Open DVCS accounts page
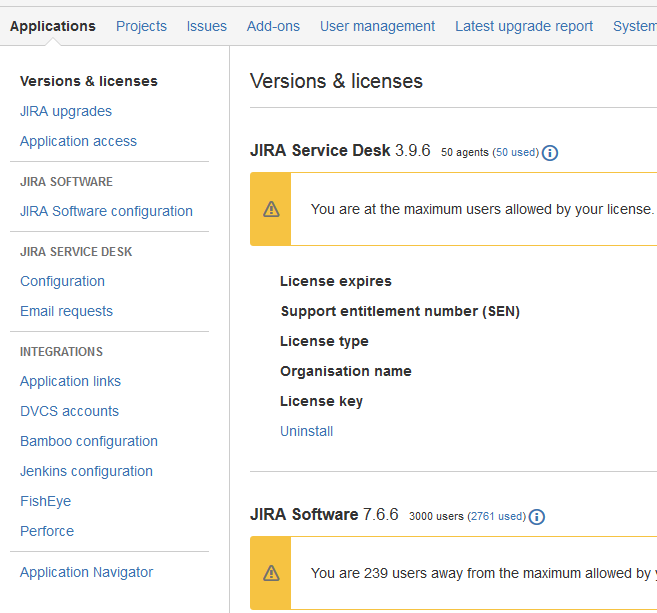The image size is (657, 613). coord(70,411)
